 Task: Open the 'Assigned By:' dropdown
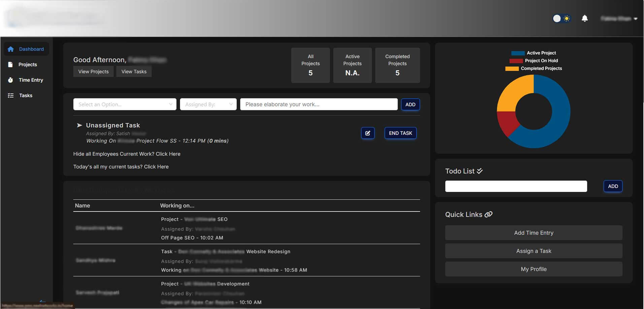[x=208, y=104]
